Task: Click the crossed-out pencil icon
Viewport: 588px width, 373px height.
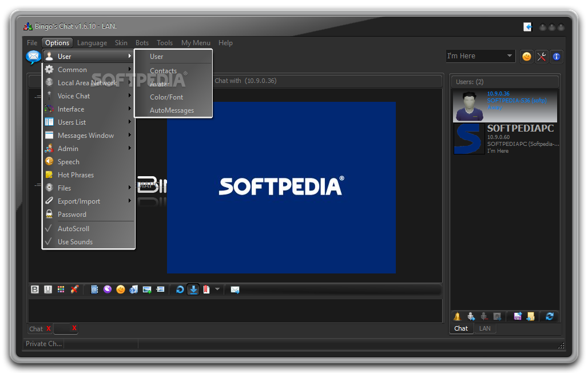Action: point(74,289)
